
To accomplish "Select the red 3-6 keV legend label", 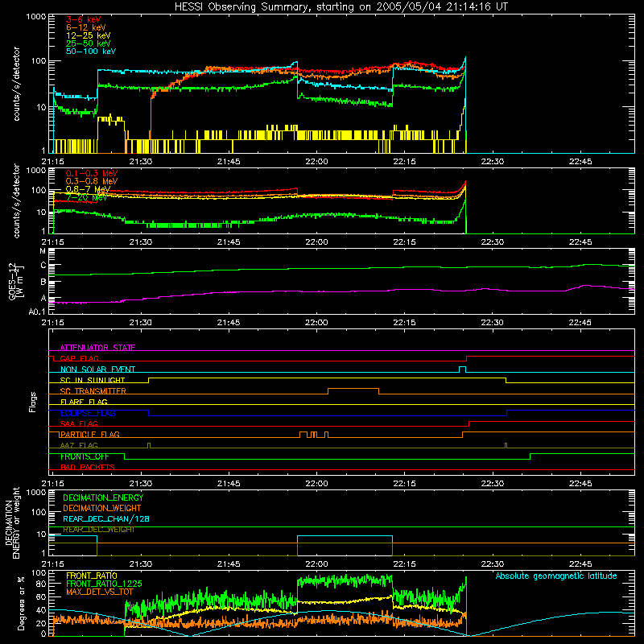I will point(84,19).
